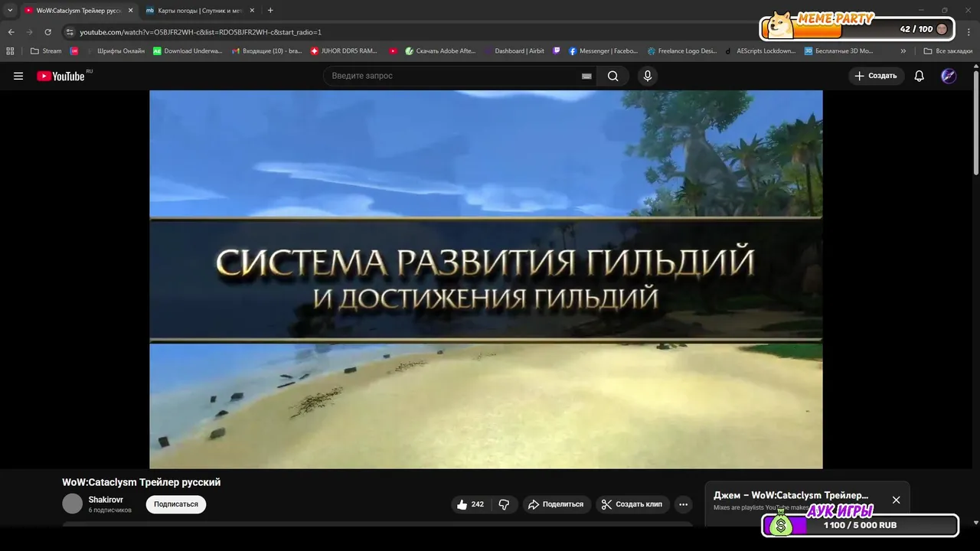Open the account avatar menu
Viewport: 980px width, 551px height.
(x=949, y=76)
